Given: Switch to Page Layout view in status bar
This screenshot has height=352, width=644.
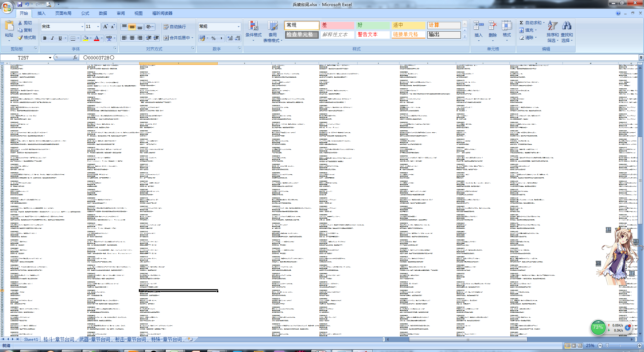Looking at the screenshot, I should (x=574, y=346).
